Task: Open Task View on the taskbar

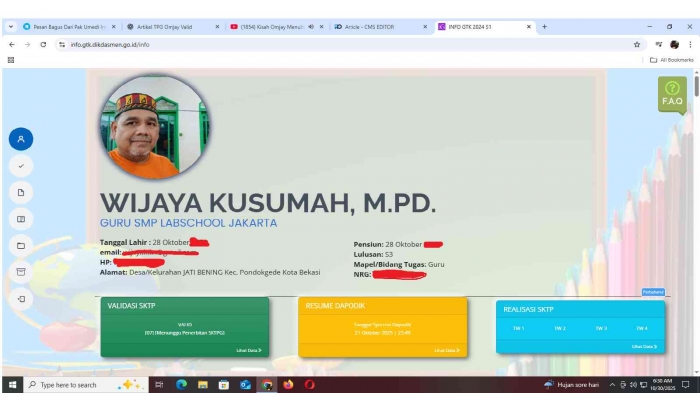Action: point(159,385)
